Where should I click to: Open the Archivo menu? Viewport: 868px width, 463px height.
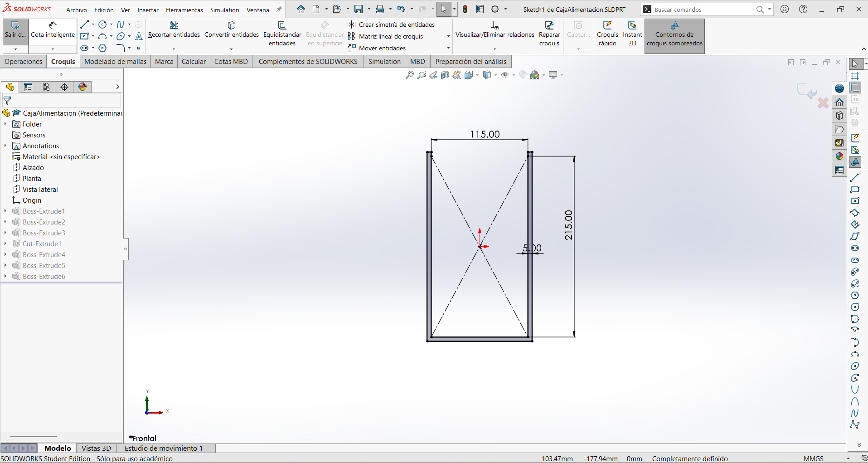[77, 10]
